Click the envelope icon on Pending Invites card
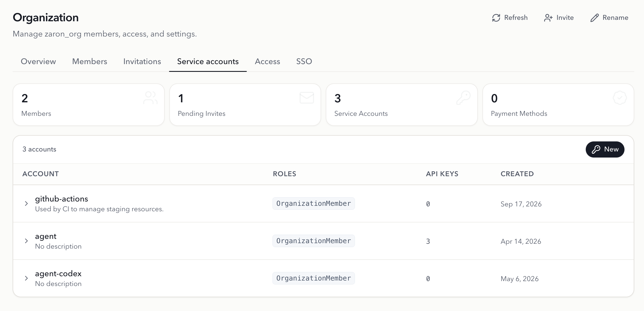The height and width of the screenshot is (311, 644). click(307, 98)
